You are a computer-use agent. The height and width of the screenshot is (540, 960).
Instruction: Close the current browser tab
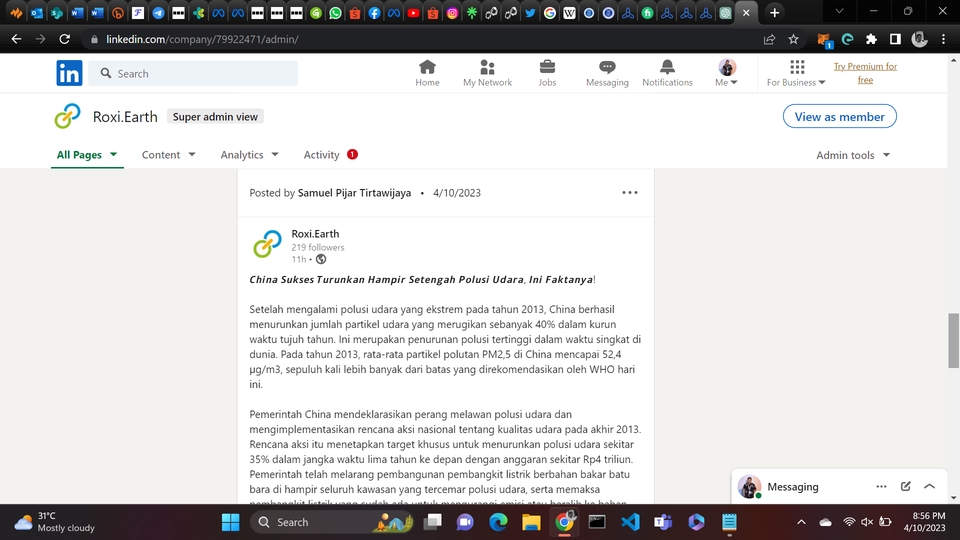tap(746, 12)
